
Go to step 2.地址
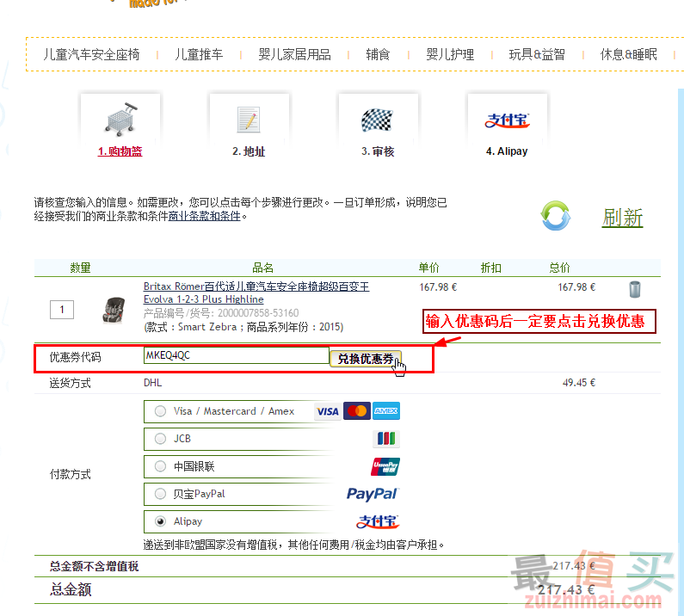click(249, 151)
